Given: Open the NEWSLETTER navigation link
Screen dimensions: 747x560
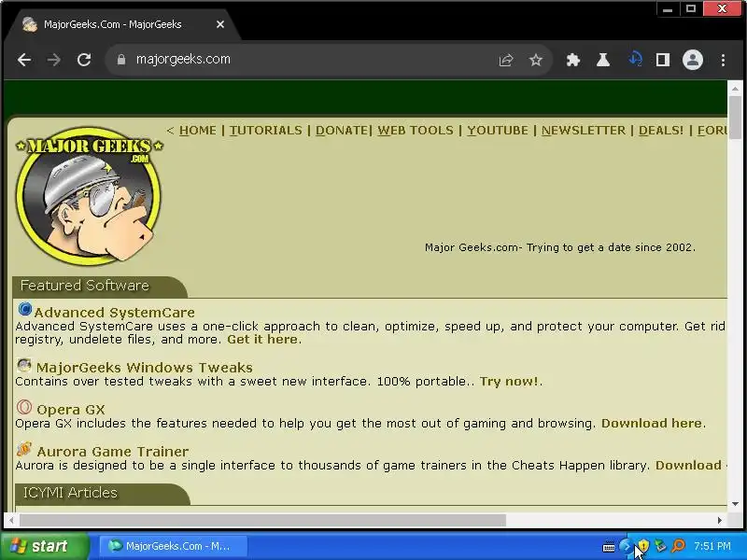Looking at the screenshot, I should [x=583, y=131].
